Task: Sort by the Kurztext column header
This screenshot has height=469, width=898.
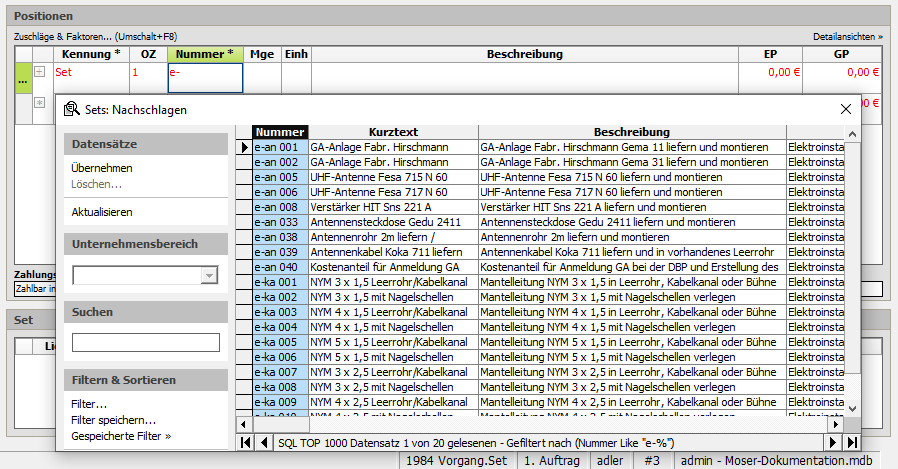Action: pos(393,132)
